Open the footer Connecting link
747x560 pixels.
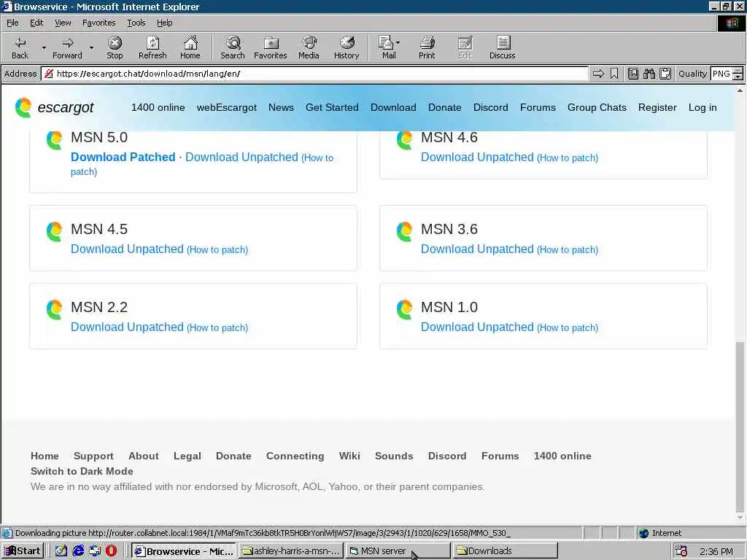295,456
